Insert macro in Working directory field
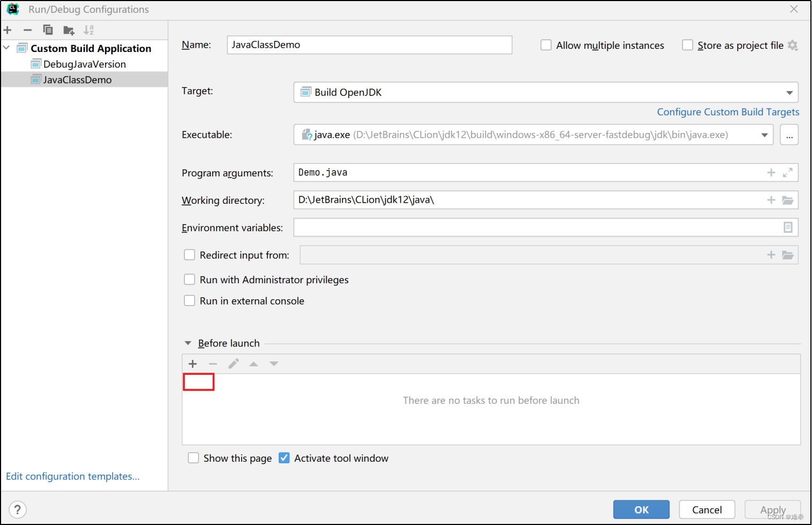812x525 pixels. (771, 200)
